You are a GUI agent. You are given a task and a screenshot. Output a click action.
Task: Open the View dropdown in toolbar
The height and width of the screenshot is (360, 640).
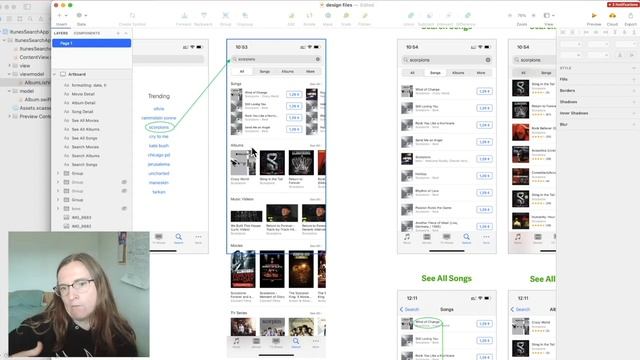549,16
